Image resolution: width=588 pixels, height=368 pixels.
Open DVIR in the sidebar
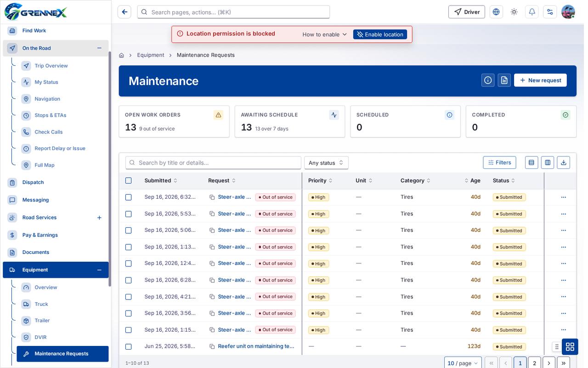tap(40, 337)
